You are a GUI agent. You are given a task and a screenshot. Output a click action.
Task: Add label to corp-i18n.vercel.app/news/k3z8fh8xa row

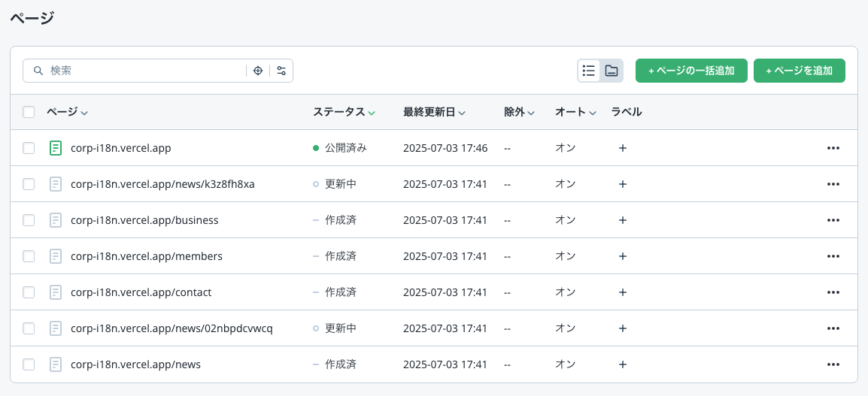622,184
